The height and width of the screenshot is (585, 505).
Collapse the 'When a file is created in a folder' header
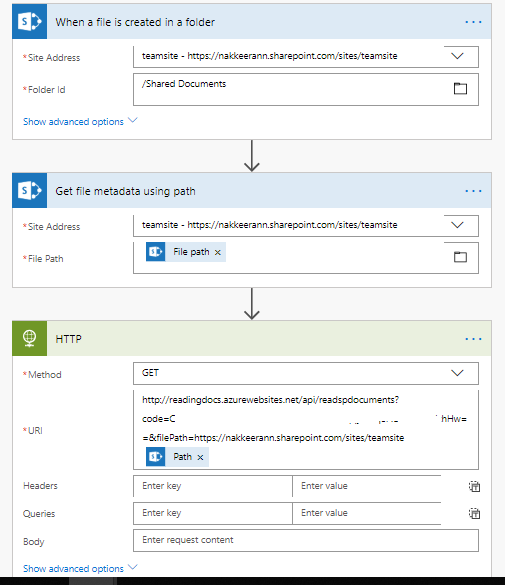point(252,22)
